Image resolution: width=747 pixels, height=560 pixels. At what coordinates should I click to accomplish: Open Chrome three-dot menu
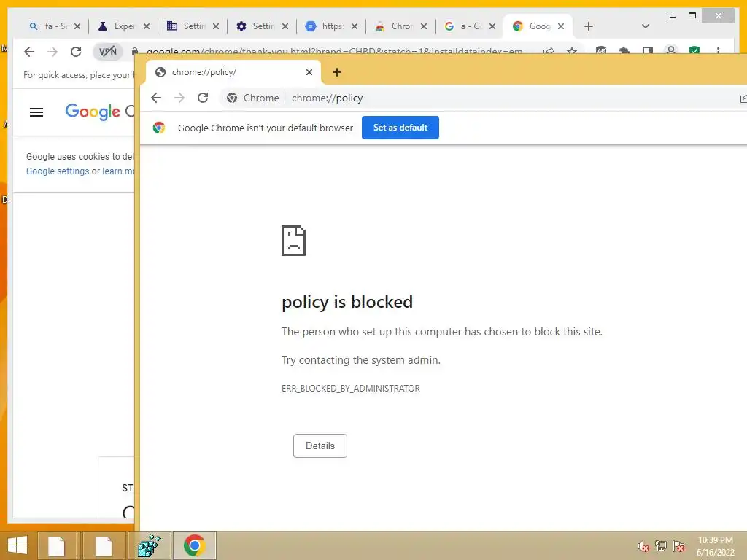[x=718, y=50]
